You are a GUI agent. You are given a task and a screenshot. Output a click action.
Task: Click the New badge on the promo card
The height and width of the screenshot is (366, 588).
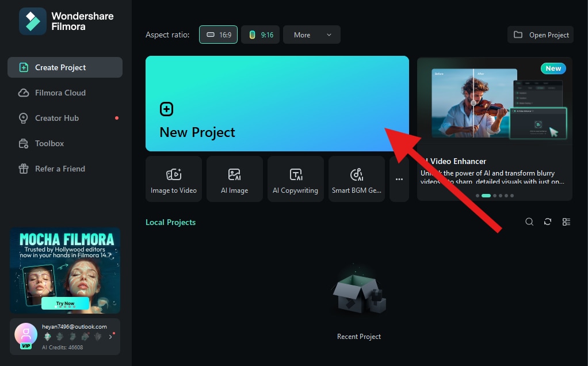click(553, 68)
